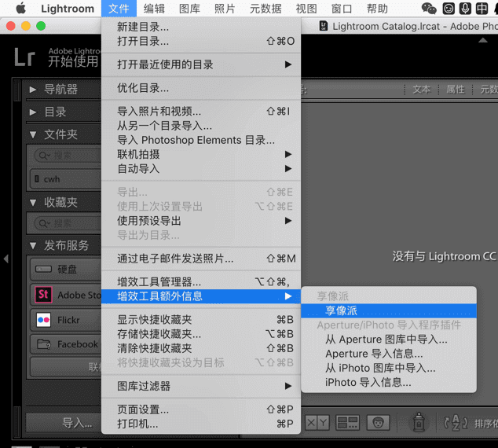The width and height of the screenshot is (498, 448).
Task: Choose 通过电子邮件发送照片 menu item
Action: click(201, 259)
